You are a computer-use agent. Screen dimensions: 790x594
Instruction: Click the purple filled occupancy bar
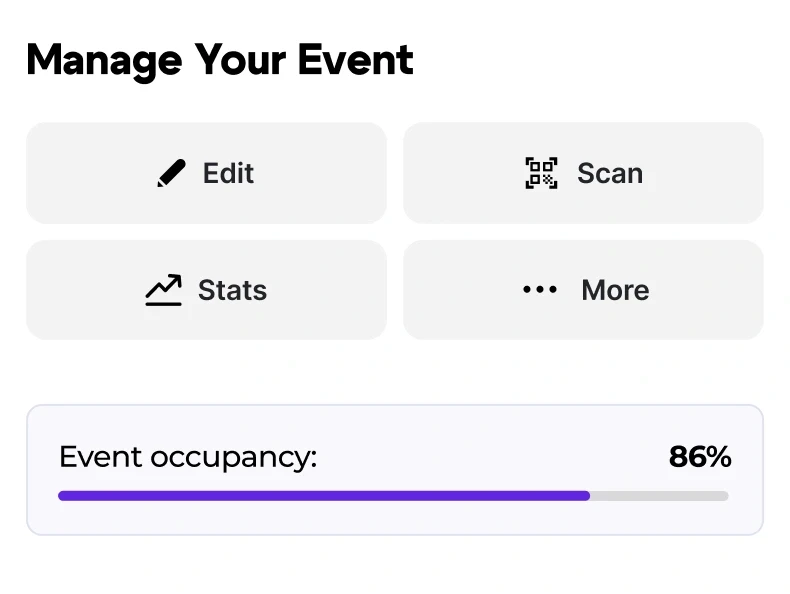pos(324,496)
